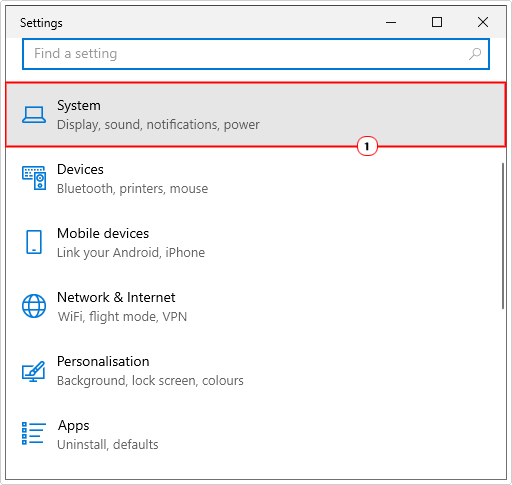This screenshot has width=512, height=485.
Task: Click the Network & Internet globe icon
Action: pyautogui.click(x=34, y=306)
